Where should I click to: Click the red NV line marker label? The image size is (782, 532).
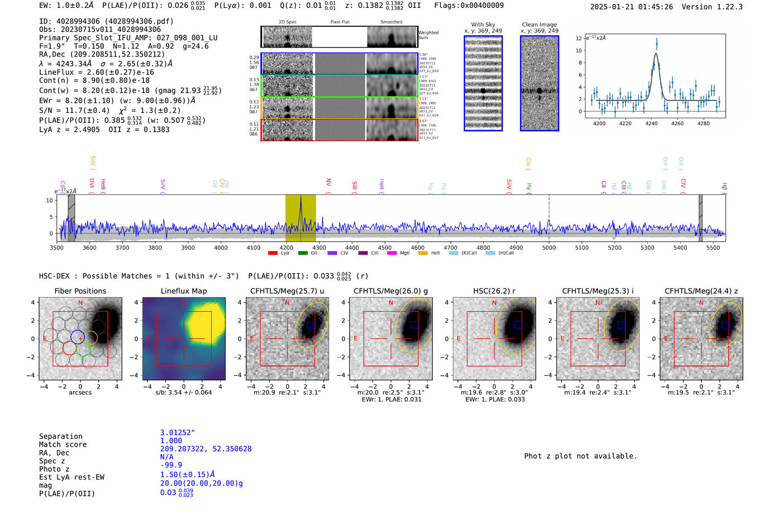click(x=328, y=183)
